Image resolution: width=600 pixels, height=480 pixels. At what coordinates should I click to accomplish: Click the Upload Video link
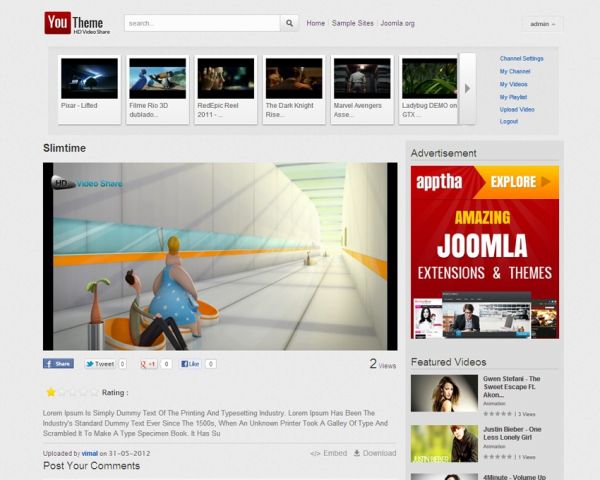(517, 109)
